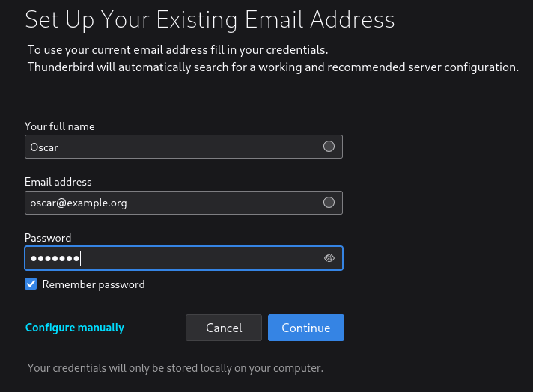Click the "Remember password" label text
The height and width of the screenshot is (392, 533).
pyautogui.click(x=94, y=284)
